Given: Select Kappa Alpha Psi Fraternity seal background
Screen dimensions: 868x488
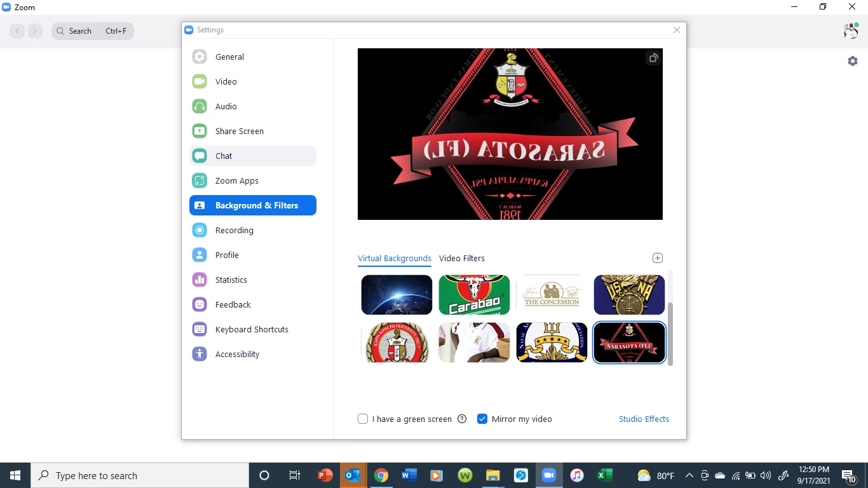Looking at the screenshot, I should tap(397, 342).
